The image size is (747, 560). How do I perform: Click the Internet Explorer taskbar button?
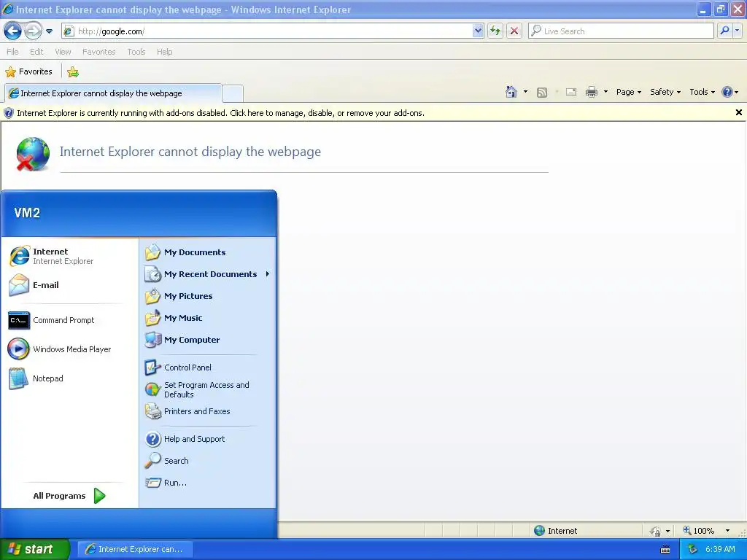point(135,549)
